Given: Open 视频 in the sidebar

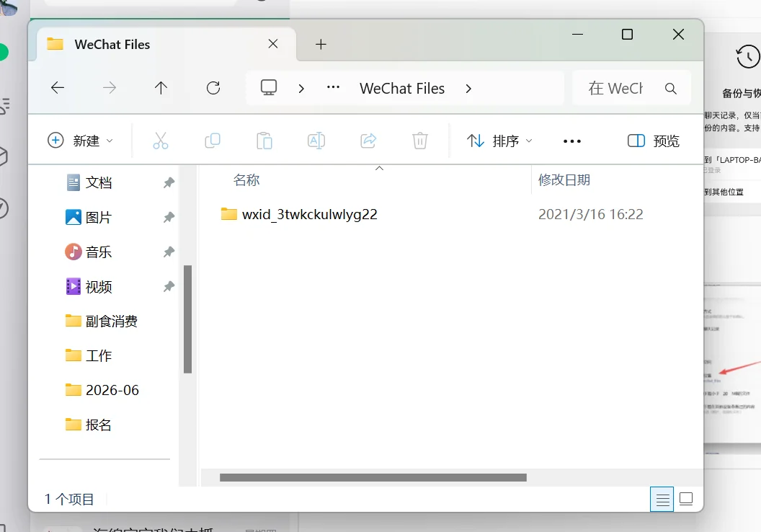Looking at the screenshot, I should 99,287.
